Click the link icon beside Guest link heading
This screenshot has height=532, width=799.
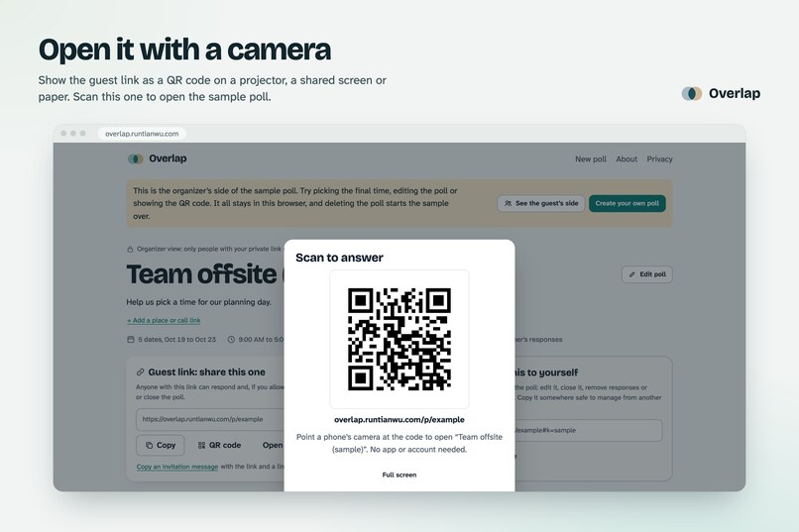(140, 372)
